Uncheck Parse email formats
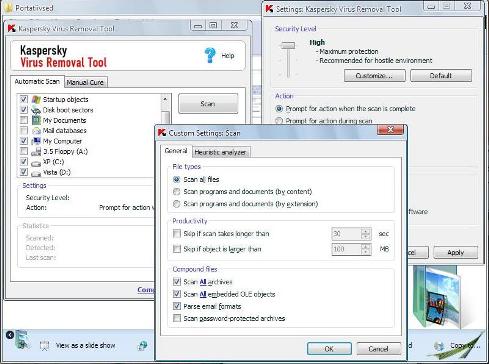 coord(177,306)
